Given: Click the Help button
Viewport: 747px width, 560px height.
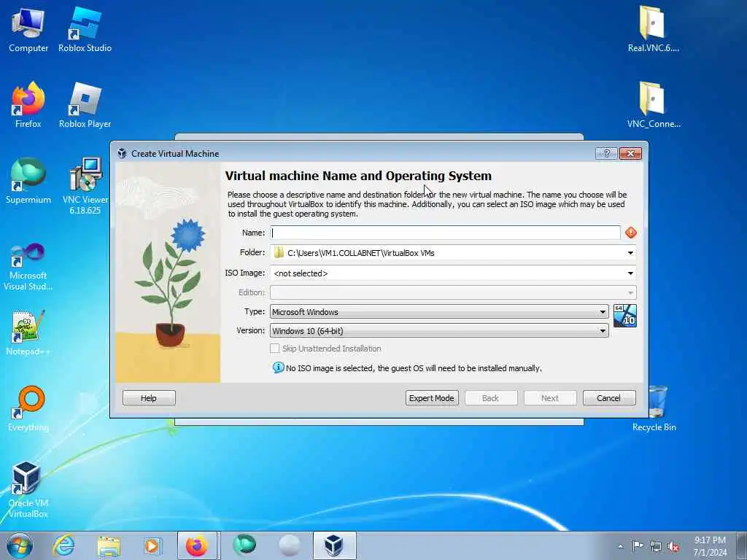Looking at the screenshot, I should point(149,398).
